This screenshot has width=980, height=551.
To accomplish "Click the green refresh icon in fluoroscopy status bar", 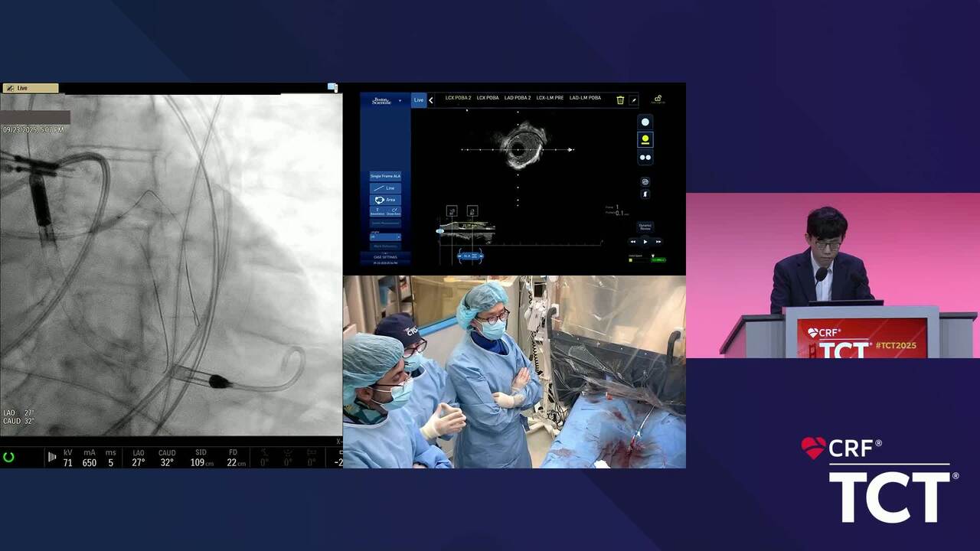I will (x=9, y=457).
